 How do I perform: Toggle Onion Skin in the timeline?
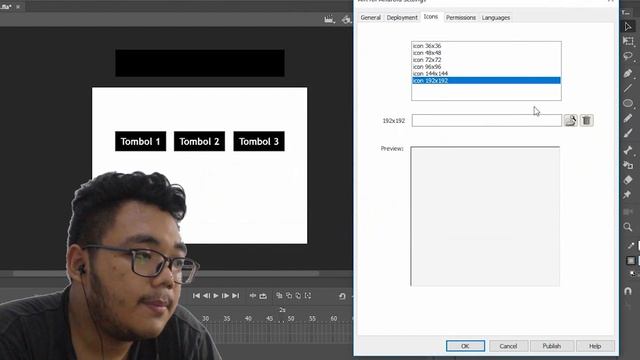coord(279,296)
